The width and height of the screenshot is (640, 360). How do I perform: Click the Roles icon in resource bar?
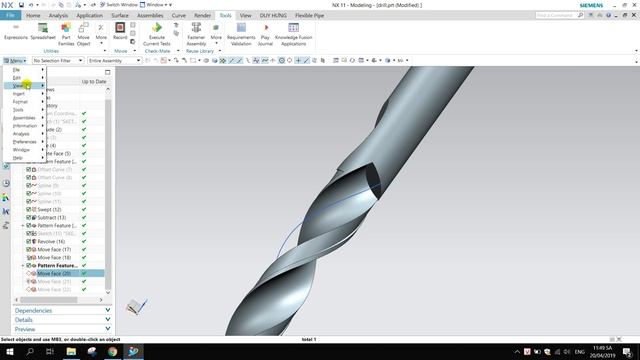(x=6, y=198)
